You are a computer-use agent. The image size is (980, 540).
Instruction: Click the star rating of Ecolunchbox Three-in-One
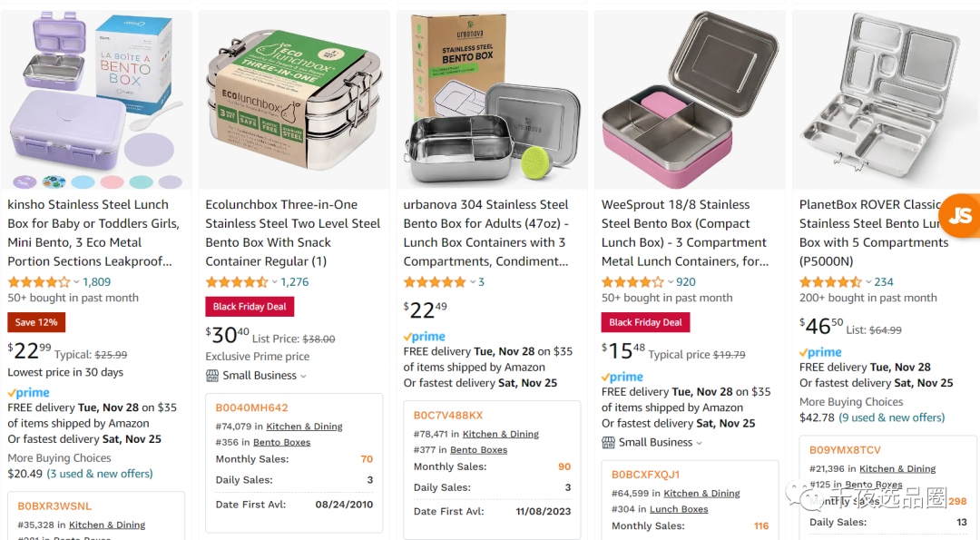pyautogui.click(x=236, y=282)
